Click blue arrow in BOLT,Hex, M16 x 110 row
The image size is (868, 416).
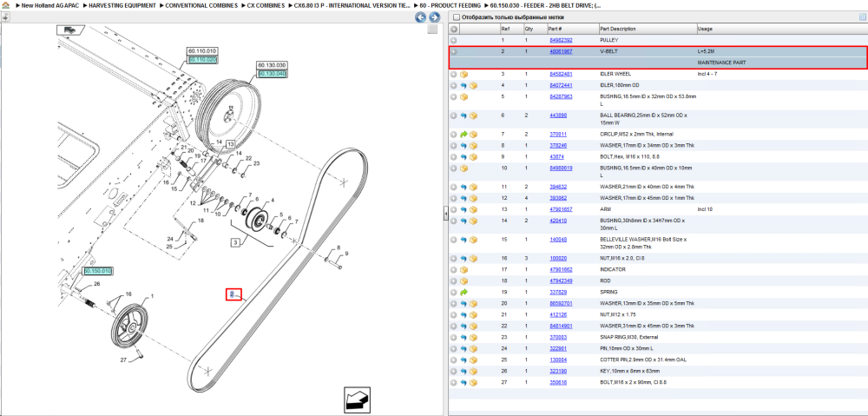click(x=464, y=157)
